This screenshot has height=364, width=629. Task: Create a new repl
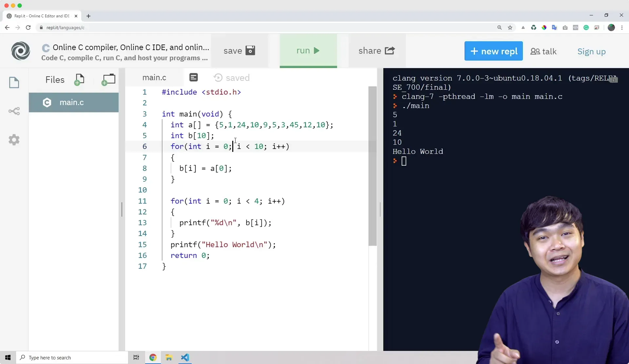[494, 51]
